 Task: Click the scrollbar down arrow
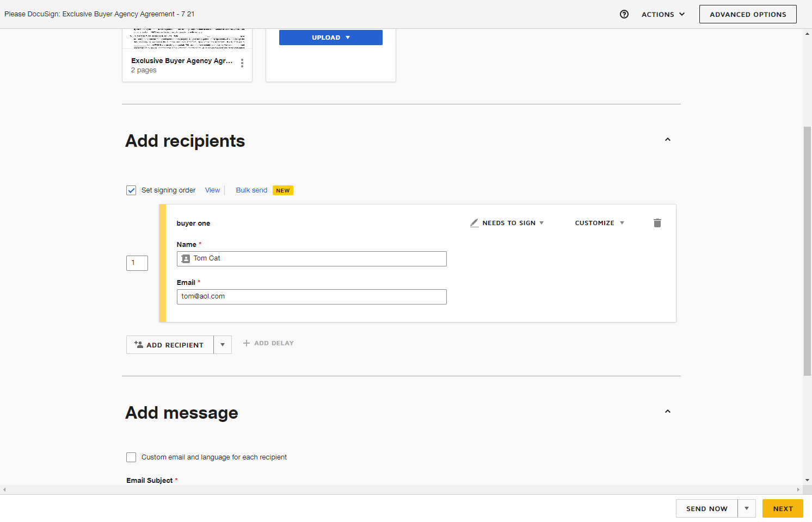[x=807, y=480]
